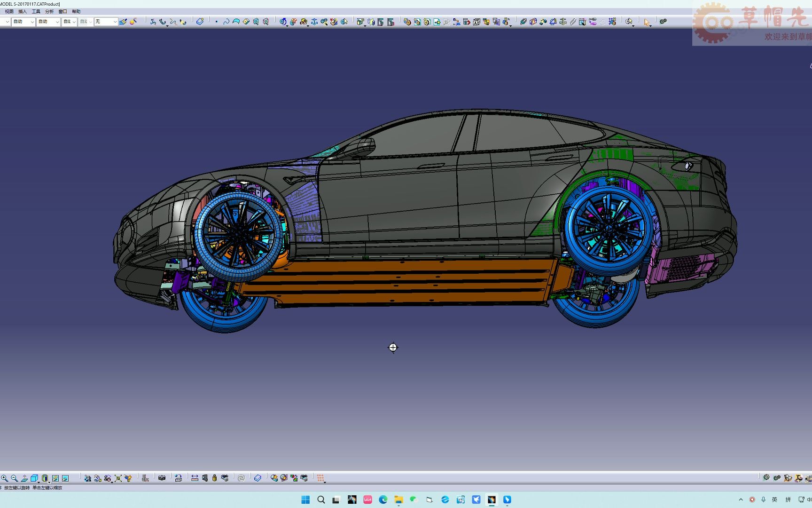Select the Contact Constraint icon
Viewport: 812px width, 508px height.
tap(533, 22)
